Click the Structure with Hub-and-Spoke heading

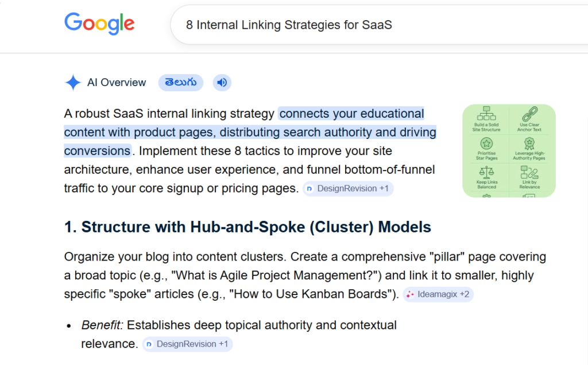247,227
